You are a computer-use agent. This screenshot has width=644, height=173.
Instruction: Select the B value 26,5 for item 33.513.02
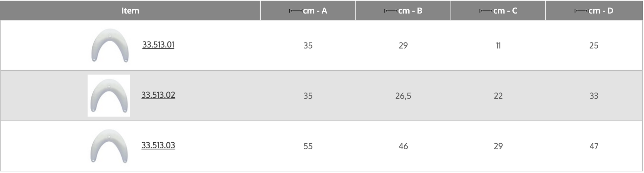click(403, 96)
